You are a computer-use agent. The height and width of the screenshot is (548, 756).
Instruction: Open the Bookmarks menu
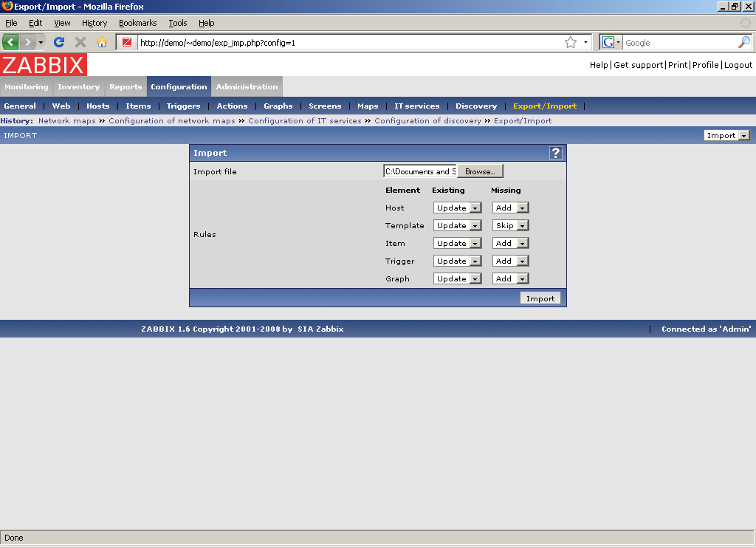click(138, 23)
